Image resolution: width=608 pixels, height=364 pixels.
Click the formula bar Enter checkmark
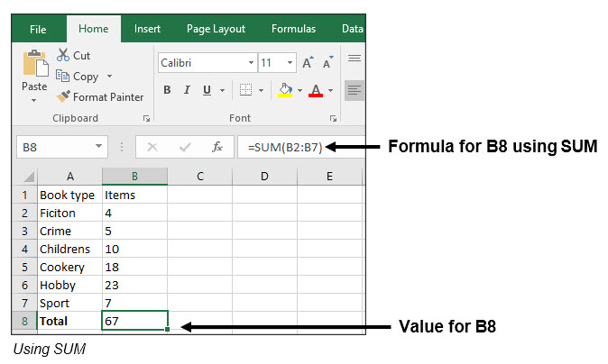coord(185,147)
